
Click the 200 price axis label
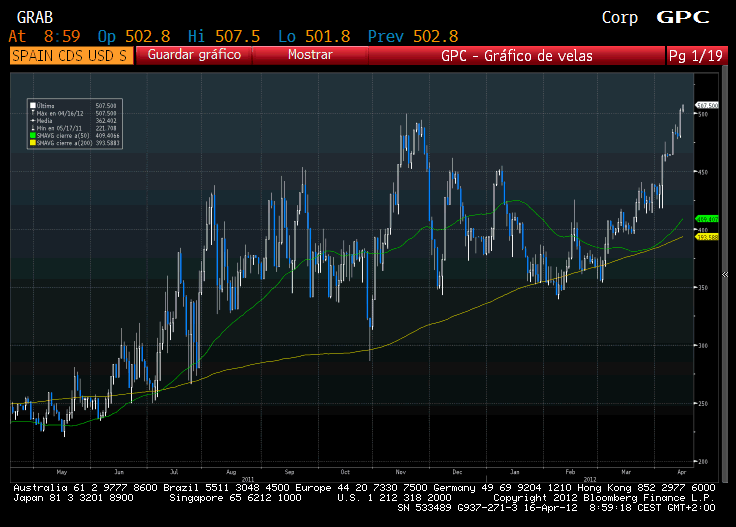(703, 462)
